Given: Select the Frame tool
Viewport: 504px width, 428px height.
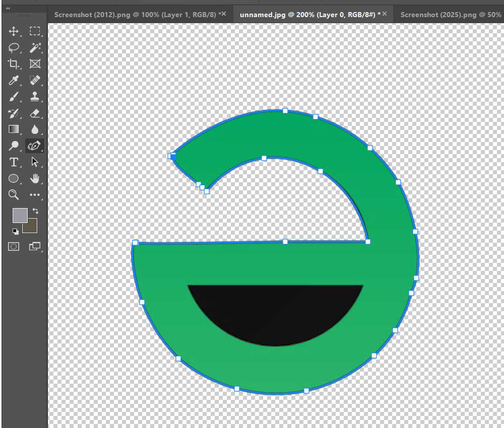Looking at the screenshot, I should (x=35, y=64).
